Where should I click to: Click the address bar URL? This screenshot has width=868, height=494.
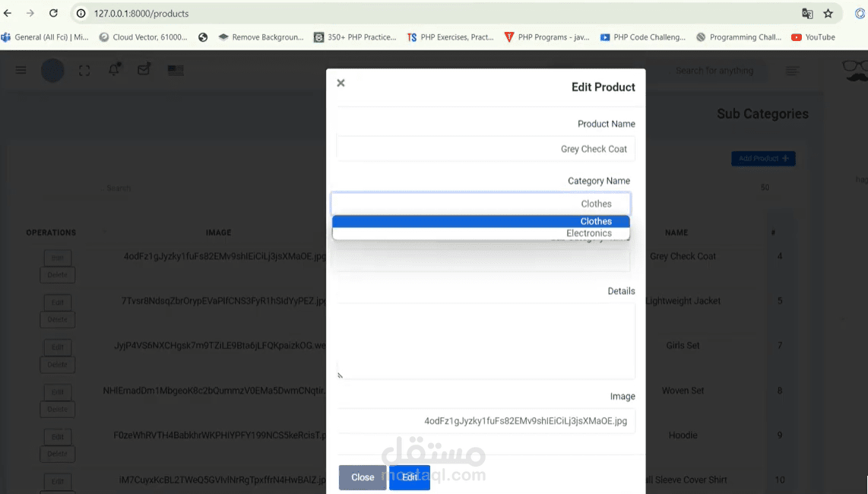141,13
